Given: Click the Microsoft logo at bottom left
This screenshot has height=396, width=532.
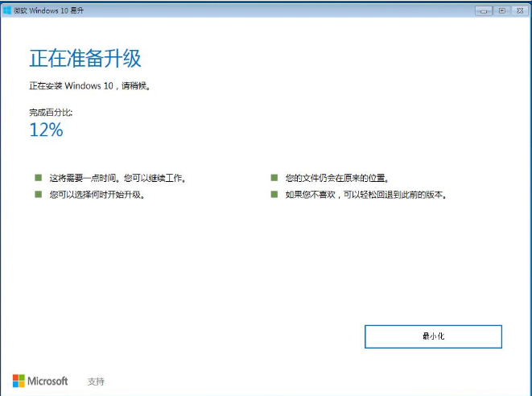Looking at the screenshot, I should point(40,381).
